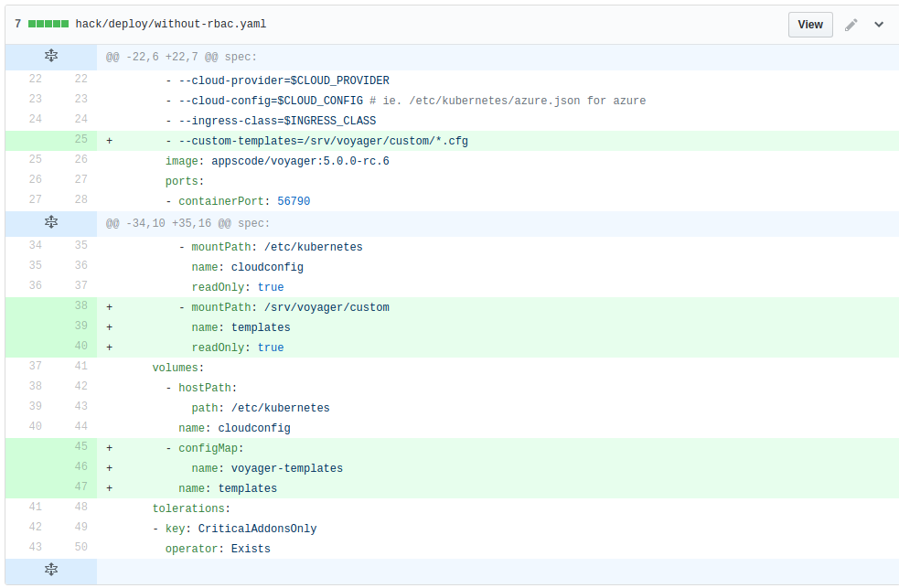This screenshot has width=899, height=588.
Task: Click the containerPort value 56790
Action: point(294,201)
